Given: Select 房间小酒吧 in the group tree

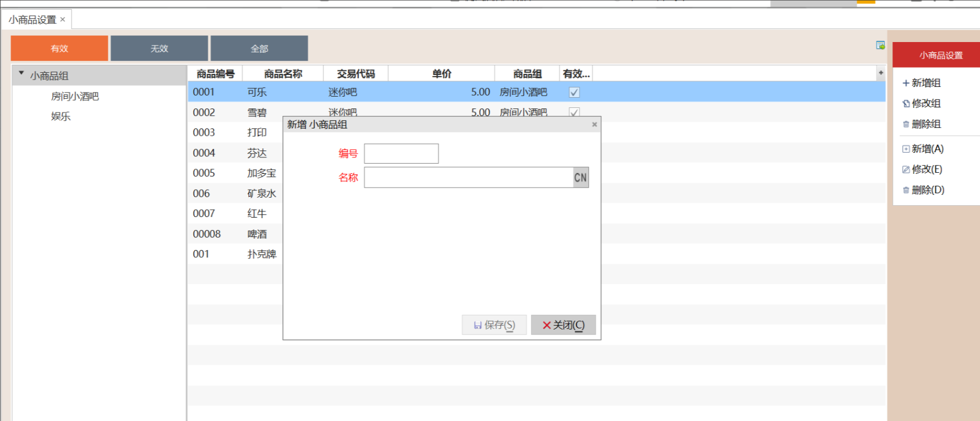Looking at the screenshot, I should [75, 97].
